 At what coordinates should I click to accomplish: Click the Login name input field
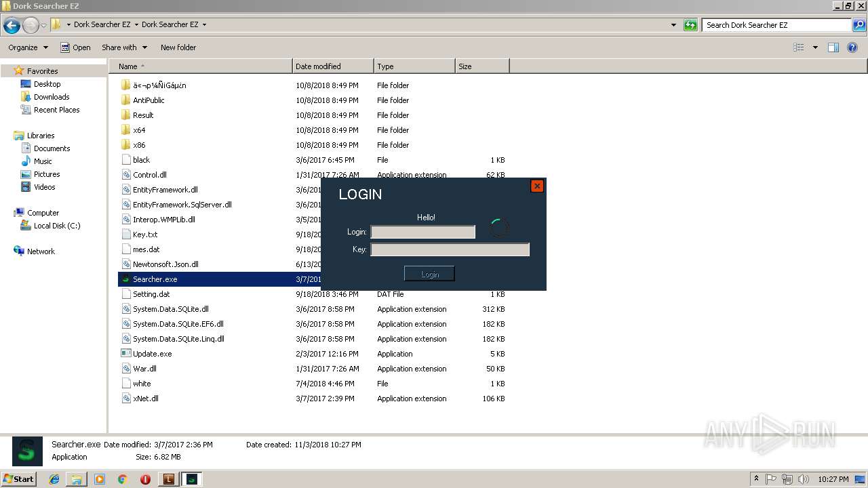(x=423, y=232)
